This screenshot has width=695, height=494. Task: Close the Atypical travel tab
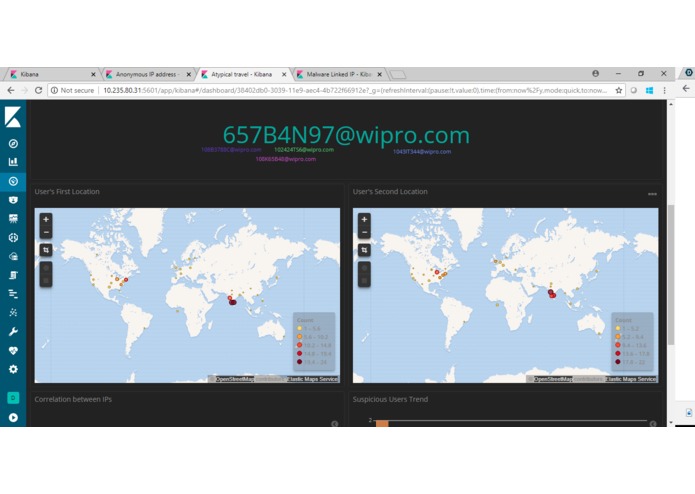(x=284, y=74)
